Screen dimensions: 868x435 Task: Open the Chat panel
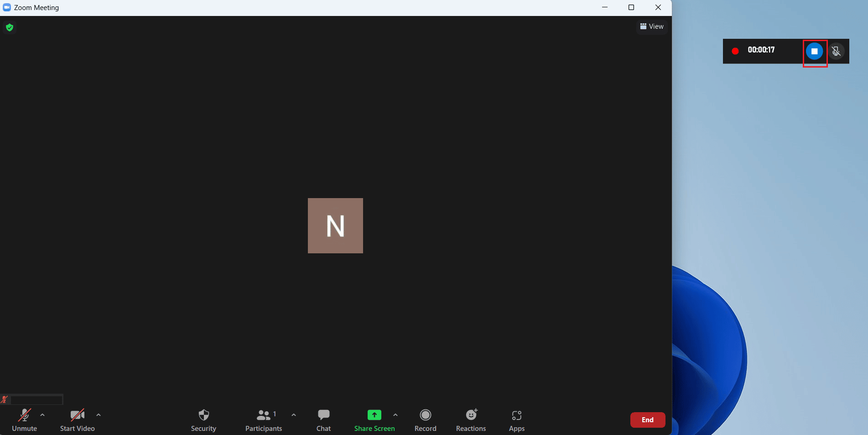coord(323,419)
